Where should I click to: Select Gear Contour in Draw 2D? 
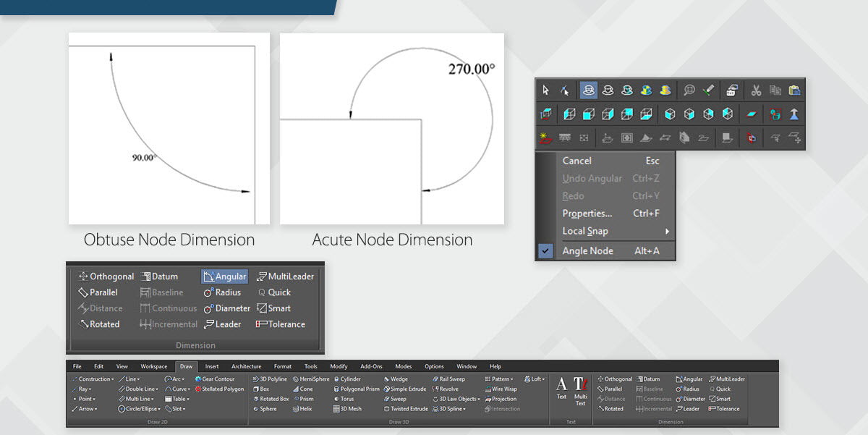[215, 379]
